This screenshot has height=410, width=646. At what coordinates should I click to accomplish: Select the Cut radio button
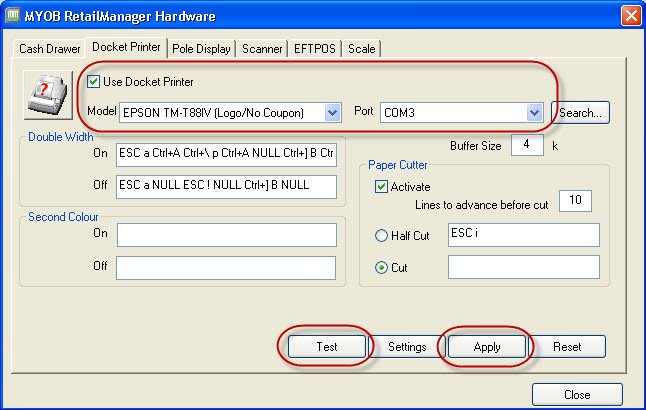pos(381,268)
